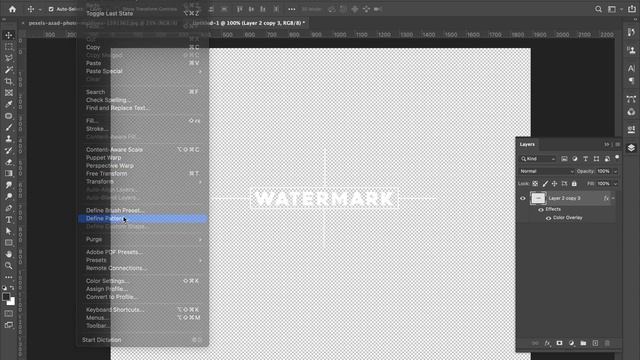Choose Define Pattern from the Edit menu
640x360 pixels.
(x=142, y=219)
